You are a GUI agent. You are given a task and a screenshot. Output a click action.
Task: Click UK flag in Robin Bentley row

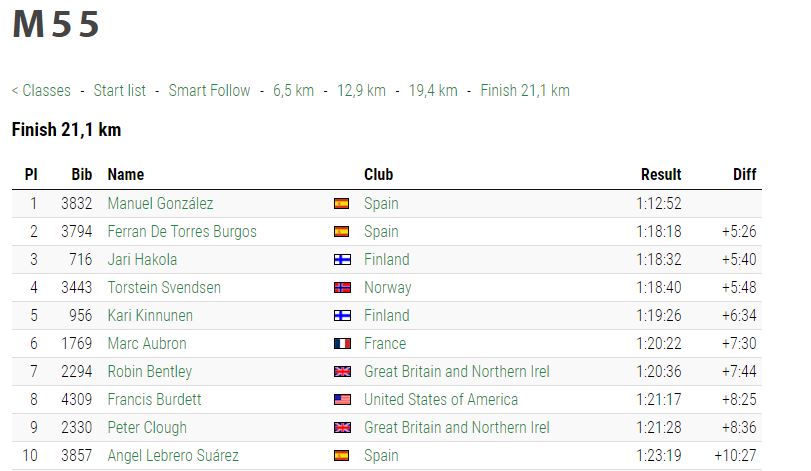342,372
